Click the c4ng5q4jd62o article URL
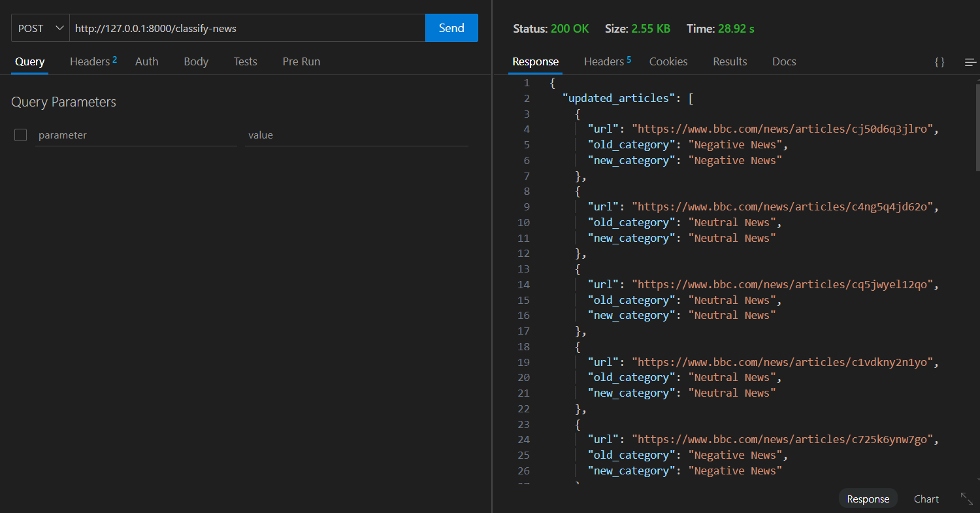The height and width of the screenshot is (513, 980). 783,207
